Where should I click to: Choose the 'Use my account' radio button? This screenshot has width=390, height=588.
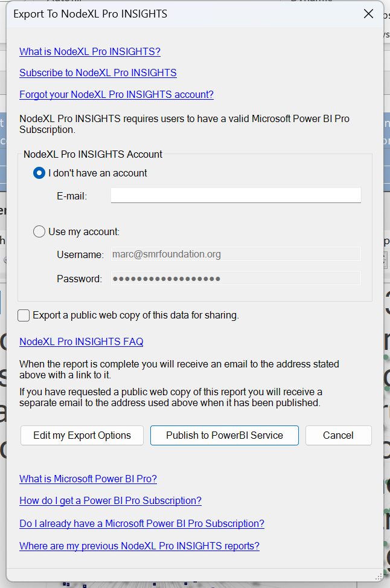tap(39, 231)
